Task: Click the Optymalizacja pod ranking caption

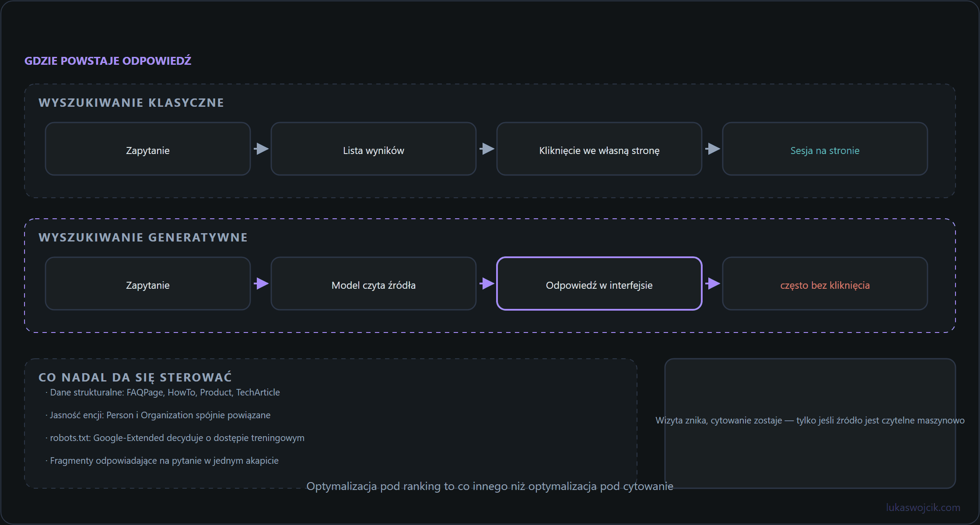Action: pos(490,486)
